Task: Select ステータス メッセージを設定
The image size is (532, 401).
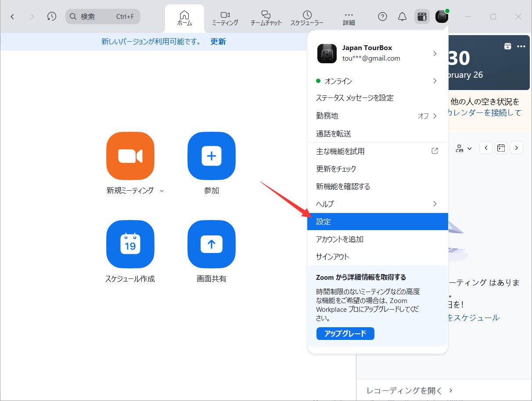Action: (377, 98)
